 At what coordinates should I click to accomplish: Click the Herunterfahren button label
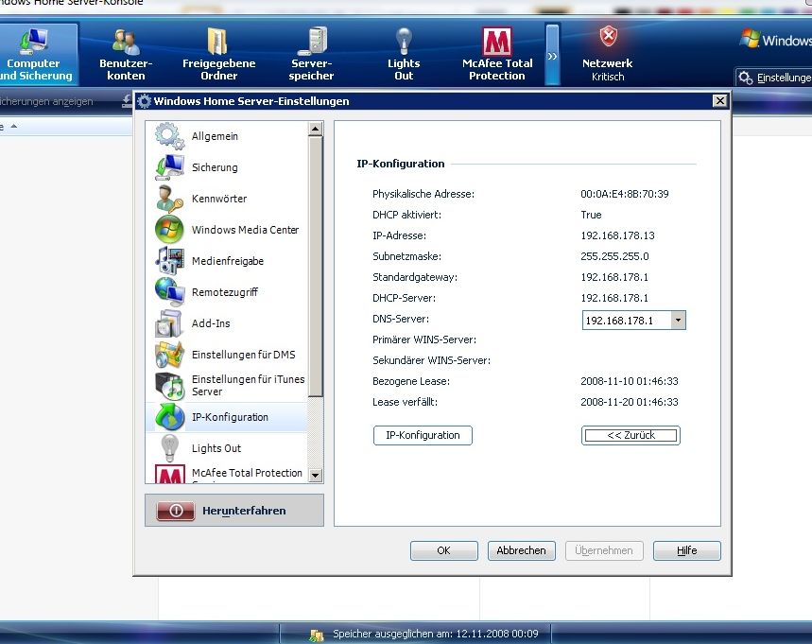(244, 511)
